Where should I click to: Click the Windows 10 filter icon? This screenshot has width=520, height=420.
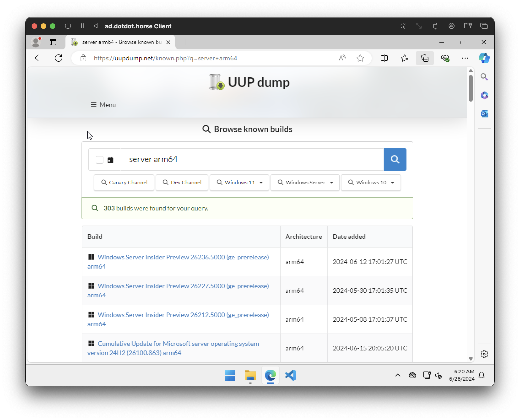pyautogui.click(x=351, y=183)
